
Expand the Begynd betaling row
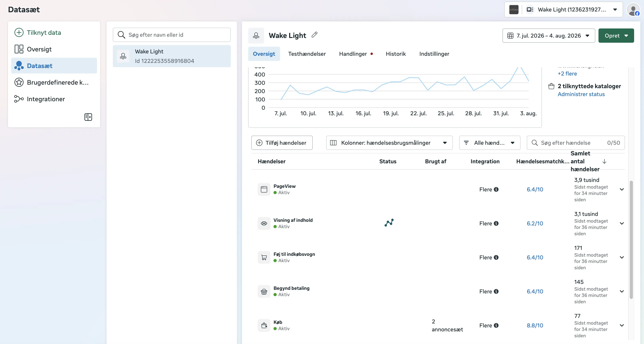coord(622,291)
